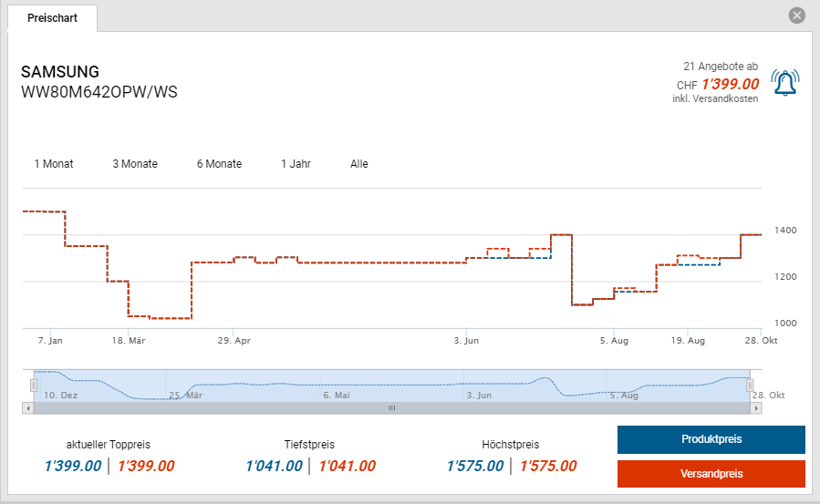Click the Samsung WW80M642OPW/WS product title
This screenshot has height=504, width=820.
[x=99, y=82]
